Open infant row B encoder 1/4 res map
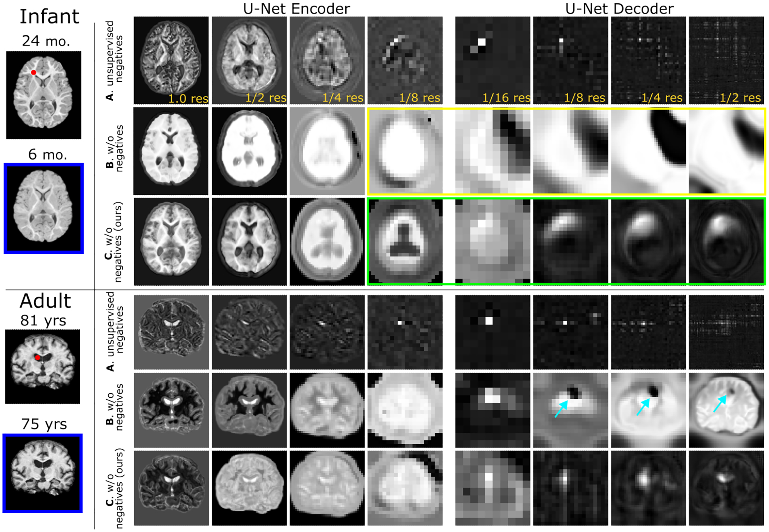Image resolution: width=769 pixels, height=532 pixels. pos(327,151)
